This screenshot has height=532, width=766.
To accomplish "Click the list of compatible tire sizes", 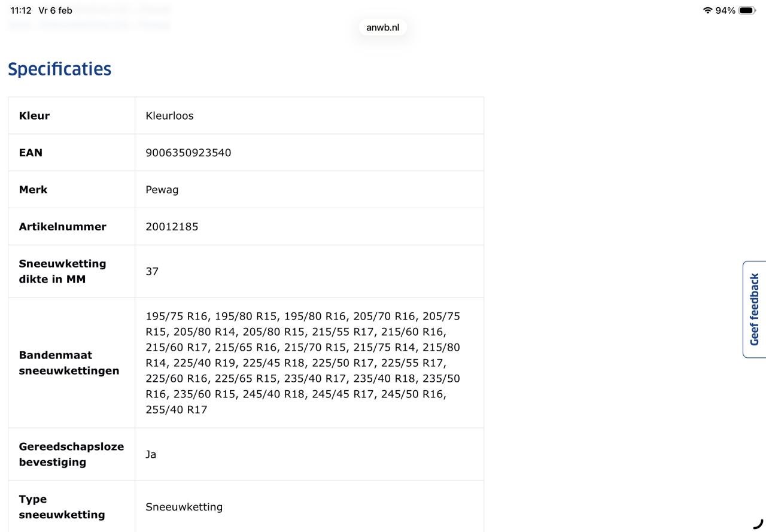I will 303,363.
